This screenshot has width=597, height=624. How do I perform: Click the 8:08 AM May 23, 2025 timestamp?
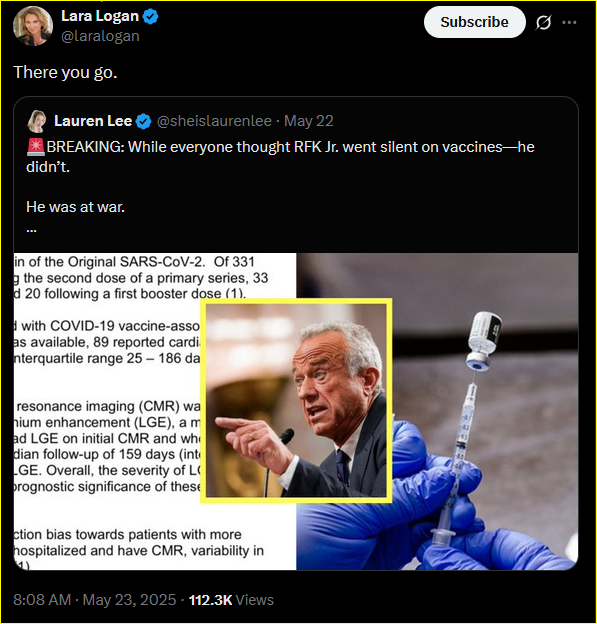click(95, 600)
